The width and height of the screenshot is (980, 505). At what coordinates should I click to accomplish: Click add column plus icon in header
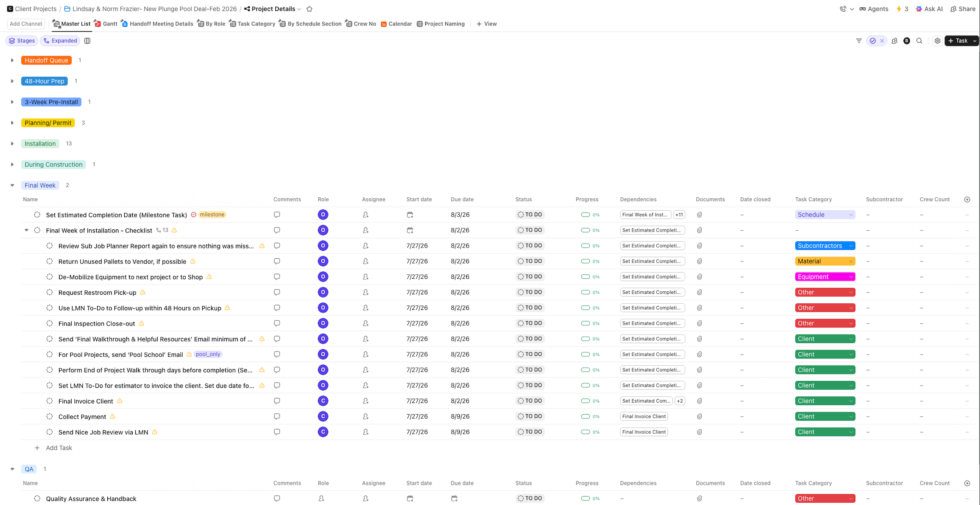pyautogui.click(x=967, y=200)
